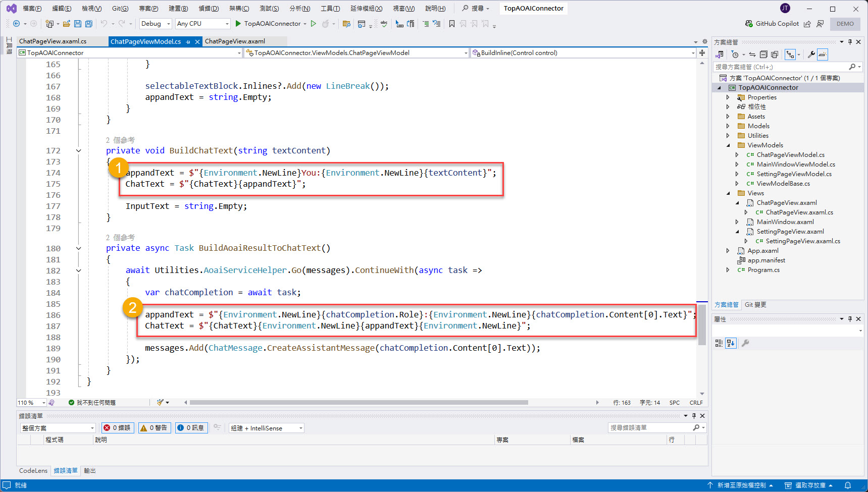868x492 pixels.
Task: Toggle categorized view in Properties panel
Action: coord(719,343)
